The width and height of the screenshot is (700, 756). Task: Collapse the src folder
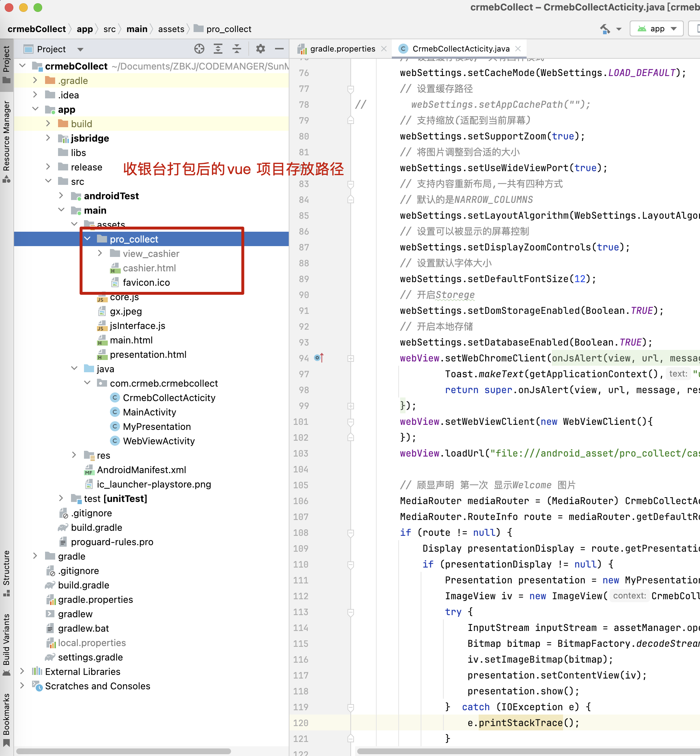(x=48, y=181)
